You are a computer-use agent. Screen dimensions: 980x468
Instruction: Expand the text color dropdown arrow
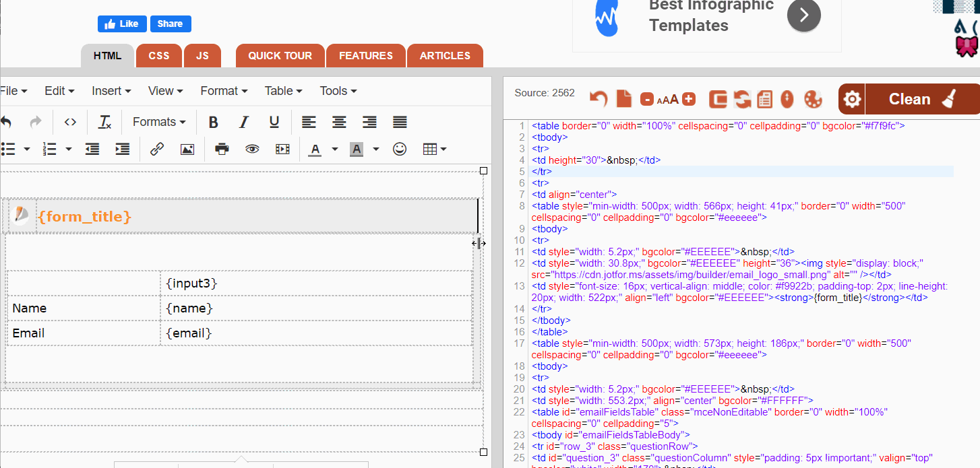pos(335,149)
